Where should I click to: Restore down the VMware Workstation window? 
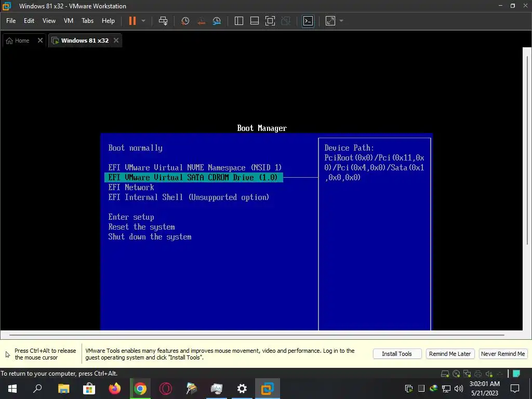click(x=513, y=6)
